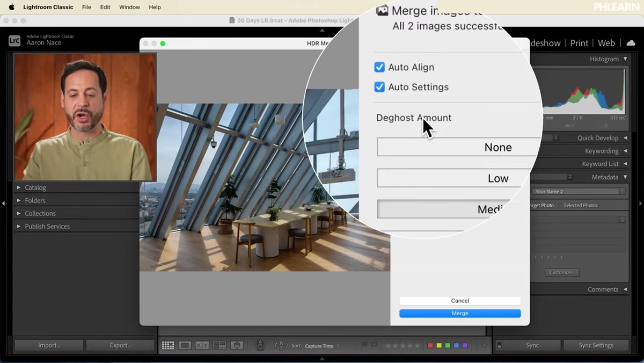644x363 pixels.
Task: Select the Selected Photos metadata tab
Action: click(x=581, y=205)
